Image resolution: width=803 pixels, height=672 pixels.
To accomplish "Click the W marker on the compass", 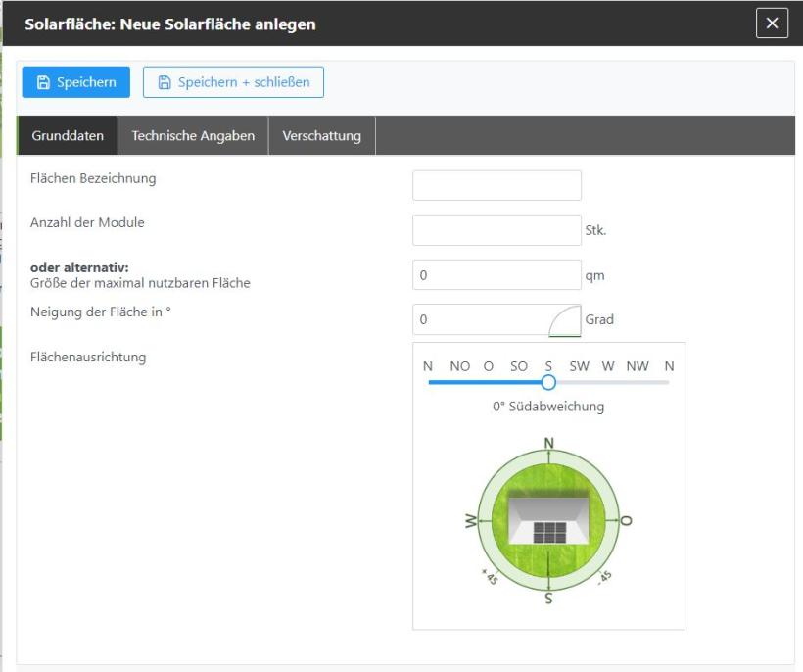I will 471,521.
